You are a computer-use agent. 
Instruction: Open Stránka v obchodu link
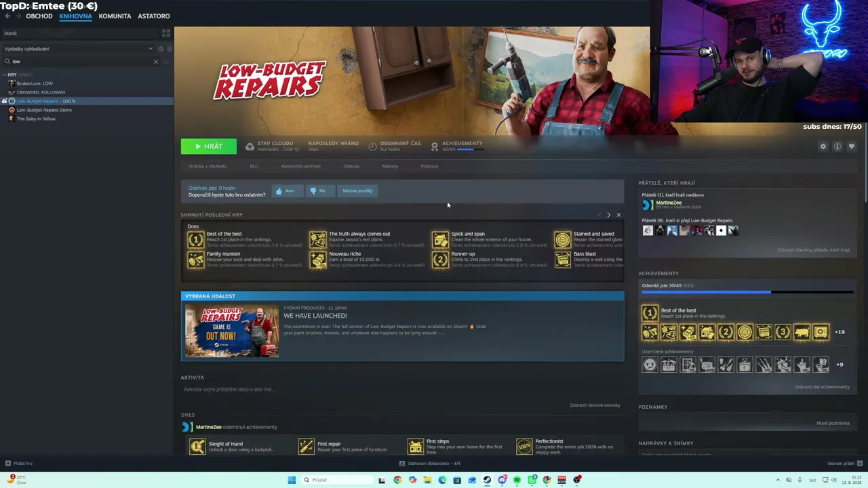coord(208,166)
